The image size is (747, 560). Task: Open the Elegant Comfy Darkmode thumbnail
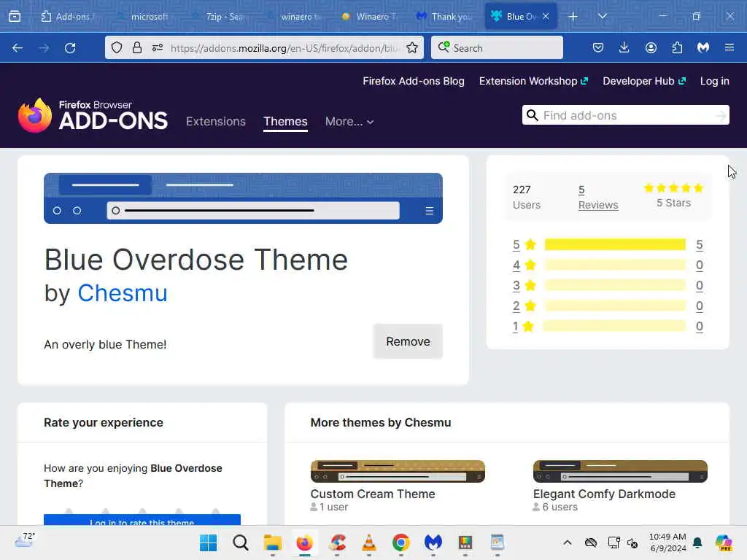pyautogui.click(x=620, y=471)
